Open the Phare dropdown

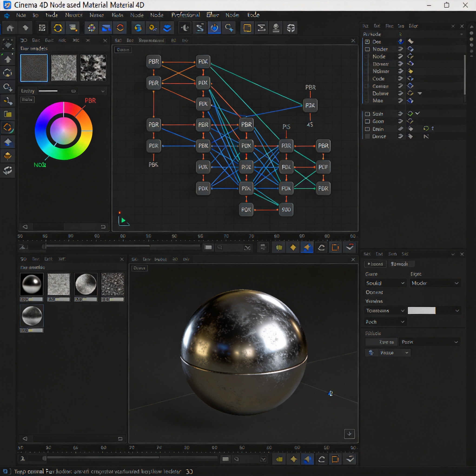(388, 353)
